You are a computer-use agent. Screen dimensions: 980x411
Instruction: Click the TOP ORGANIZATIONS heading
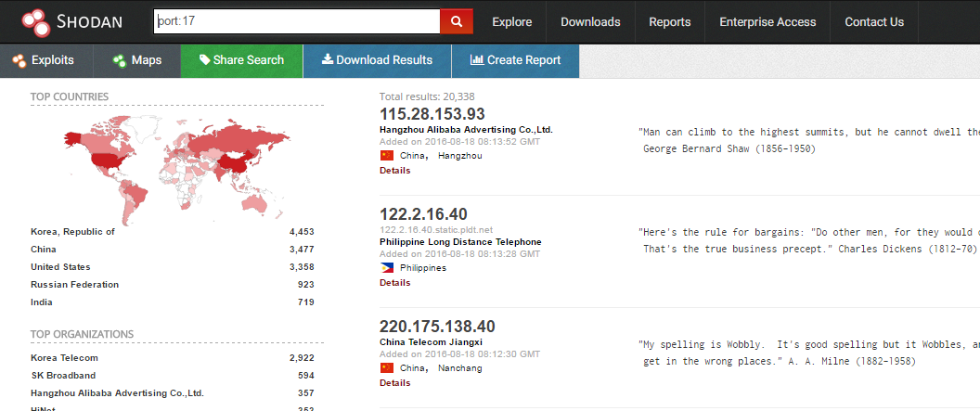[x=82, y=334]
